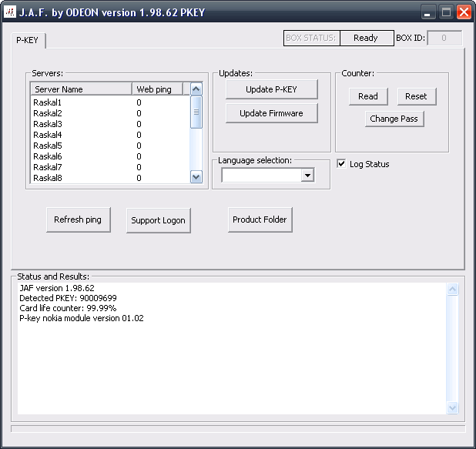Select server Raskal4 in the list
This screenshot has width=476, height=449.
pyautogui.click(x=110, y=135)
